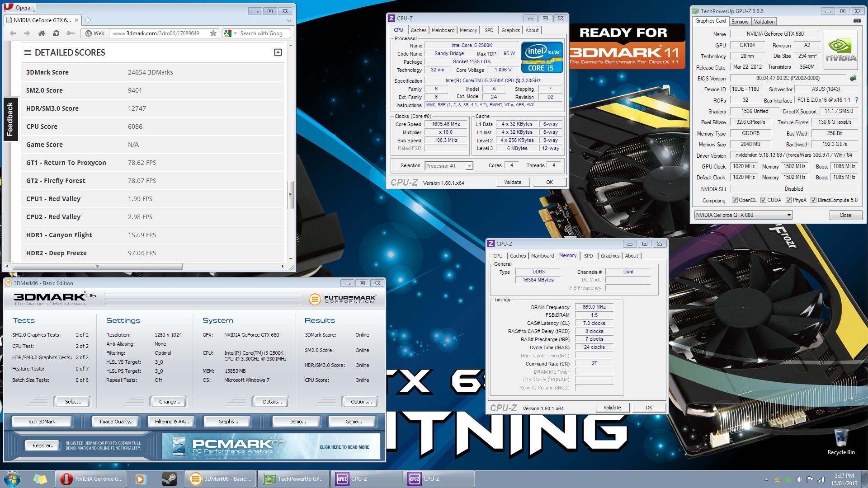868x488 pixels.
Task: Click the Opera address bar URL
Action: pos(156,33)
